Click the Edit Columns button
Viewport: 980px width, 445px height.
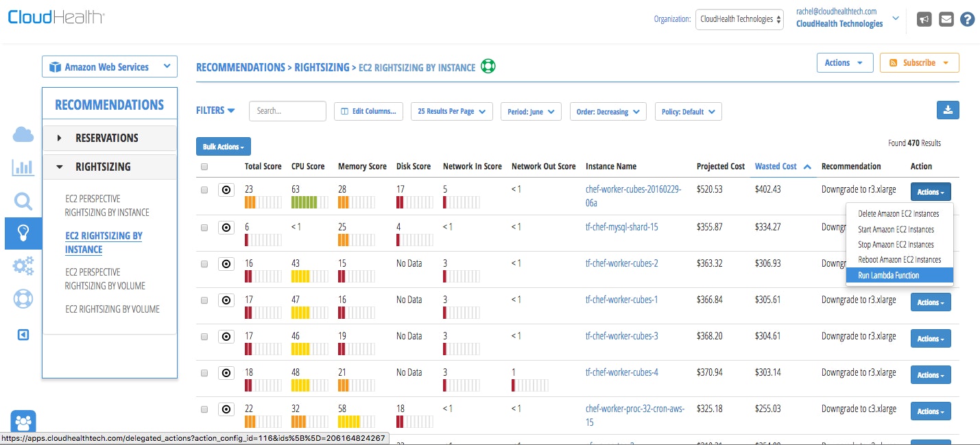click(x=368, y=112)
